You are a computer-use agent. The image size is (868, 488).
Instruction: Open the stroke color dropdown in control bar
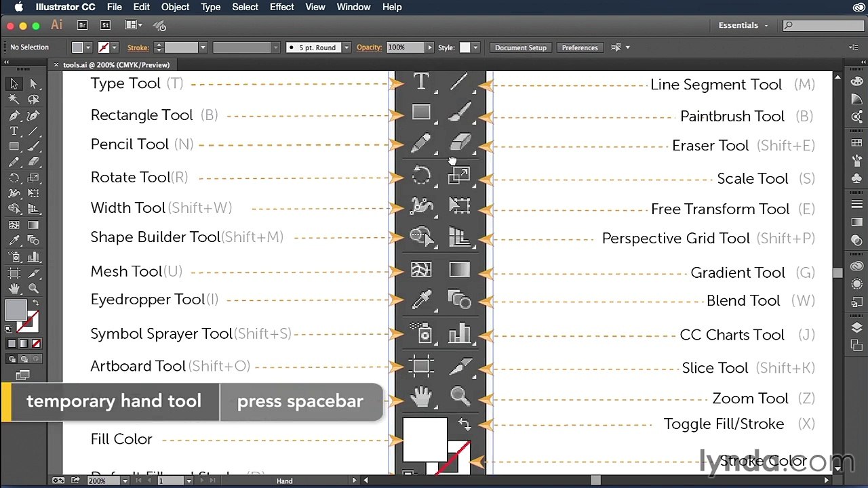tap(115, 47)
